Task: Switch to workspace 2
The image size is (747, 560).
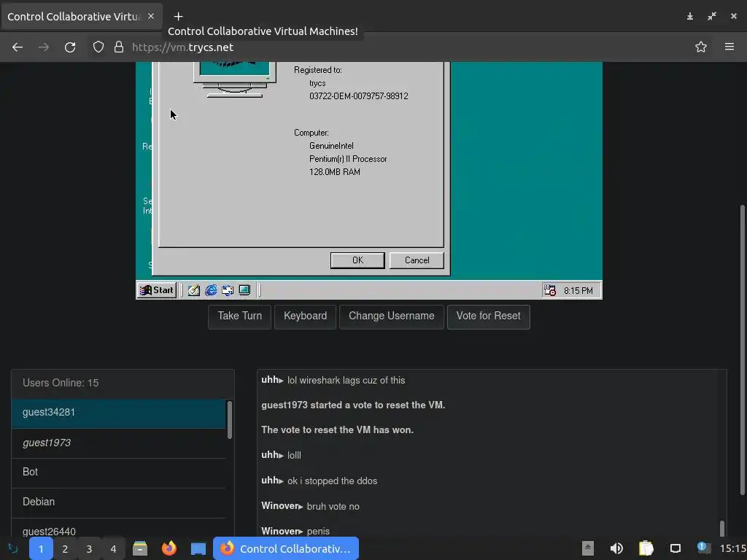Action: 65,549
